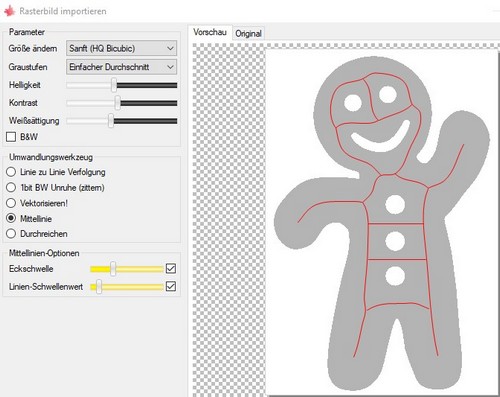Select 1bit BW Unruhe (zittern) option
The width and height of the screenshot is (500, 397).
tap(11, 187)
